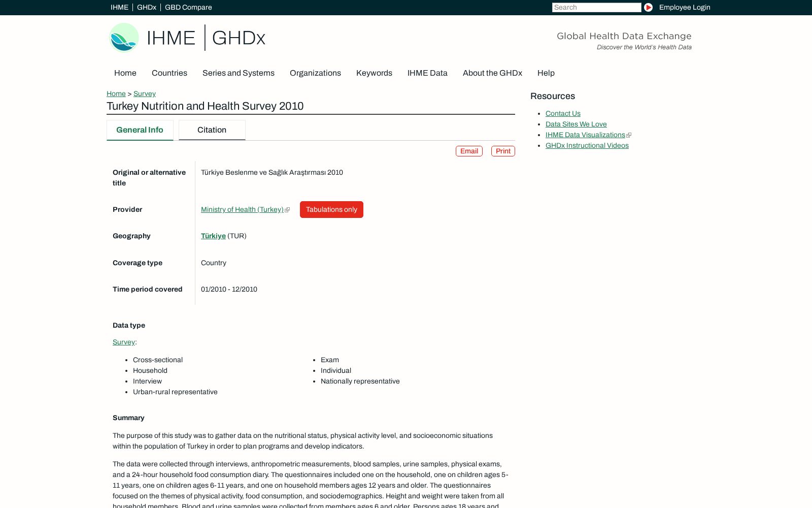Click the IHME GHDx logo
The width and height of the screenshot is (812, 508).
(187, 38)
